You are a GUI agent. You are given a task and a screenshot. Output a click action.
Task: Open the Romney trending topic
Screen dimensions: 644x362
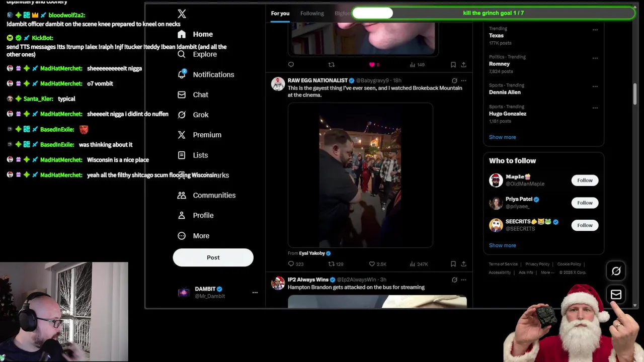[x=499, y=64]
